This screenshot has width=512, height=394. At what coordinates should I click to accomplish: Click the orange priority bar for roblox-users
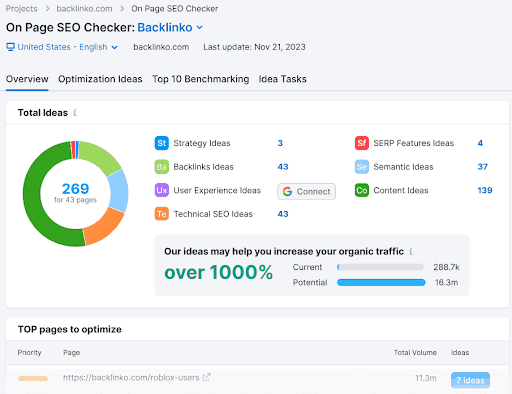[x=33, y=378]
